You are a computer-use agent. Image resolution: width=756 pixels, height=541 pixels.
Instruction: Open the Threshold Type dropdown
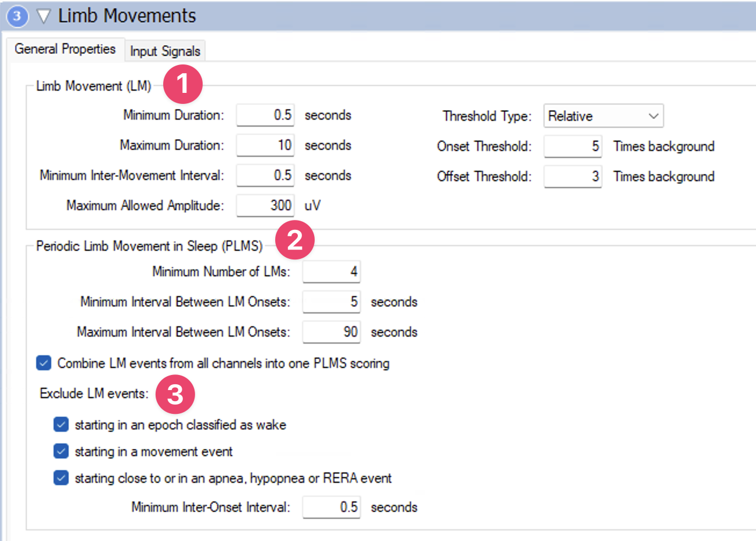603,116
